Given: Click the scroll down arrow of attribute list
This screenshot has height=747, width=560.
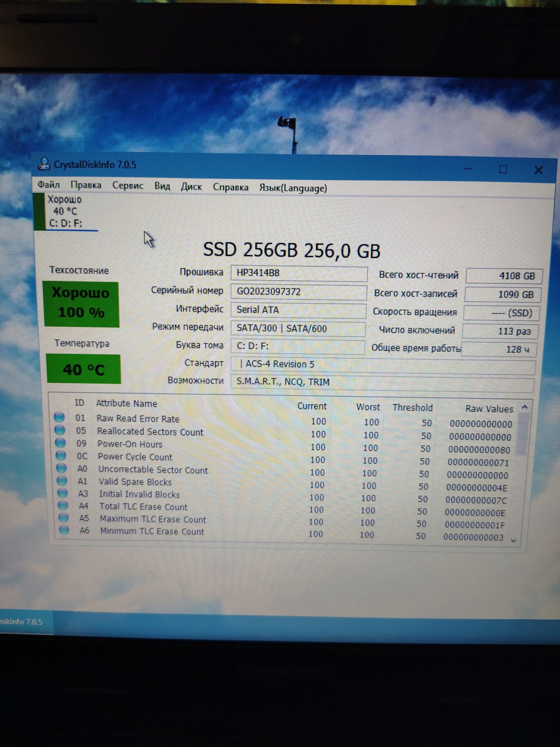Looking at the screenshot, I should (514, 540).
